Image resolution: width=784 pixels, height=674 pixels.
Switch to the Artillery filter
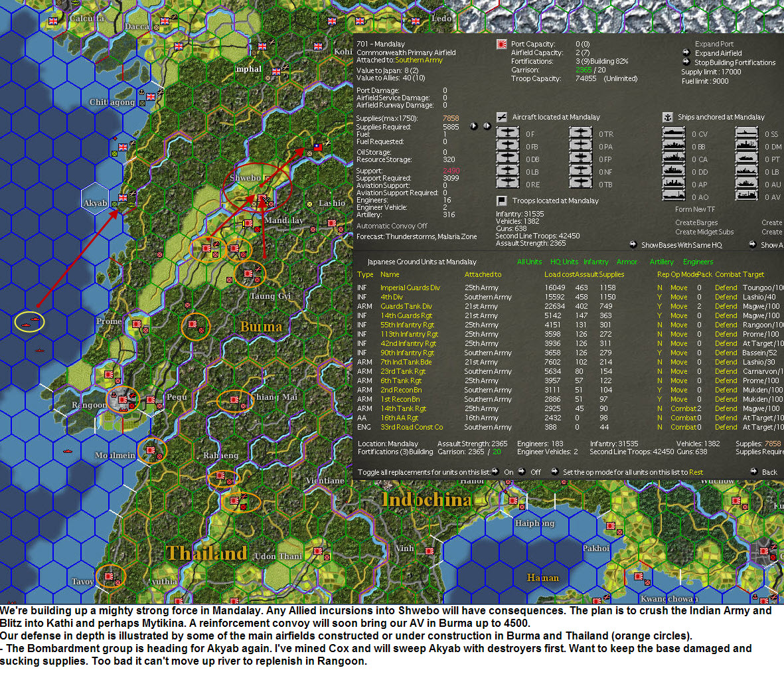click(661, 262)
